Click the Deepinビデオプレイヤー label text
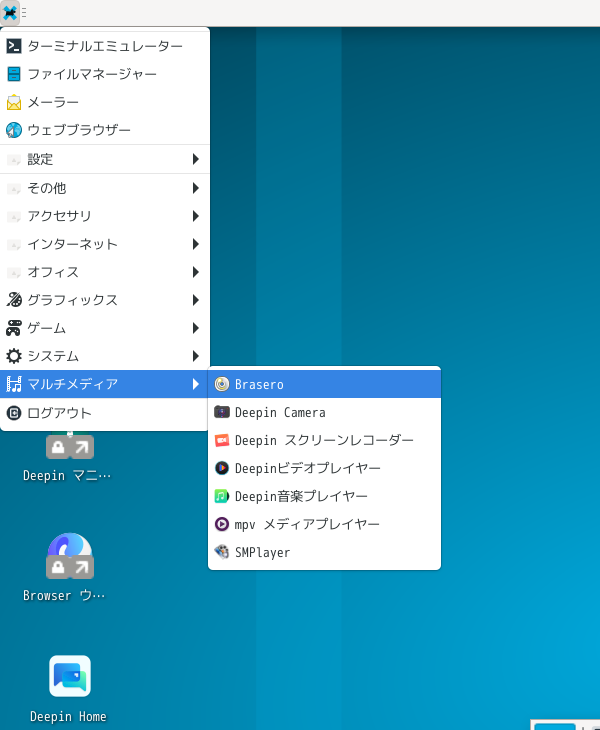The height and width of the screenshot is (730, 600). (x=308, y=468)
